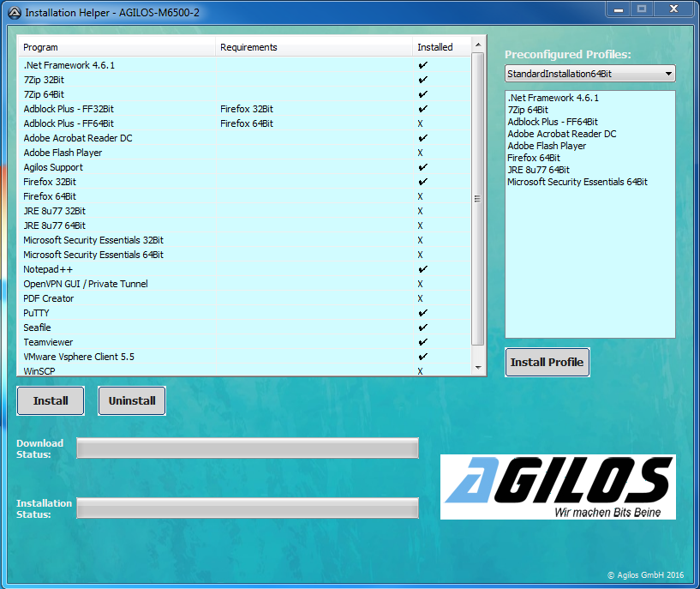Image resolution: width=700 pixels, height=589 pixels.
Task: Select 7Zip 64Bit in the program list
Action: pyautogui.click(x=244, y=94)
